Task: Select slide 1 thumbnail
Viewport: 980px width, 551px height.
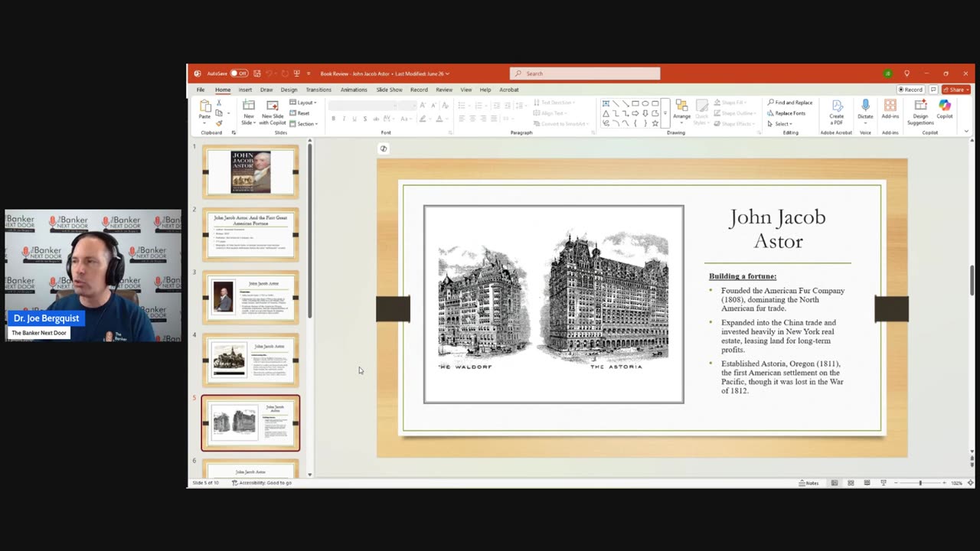Action: click(x=250, y=172)
